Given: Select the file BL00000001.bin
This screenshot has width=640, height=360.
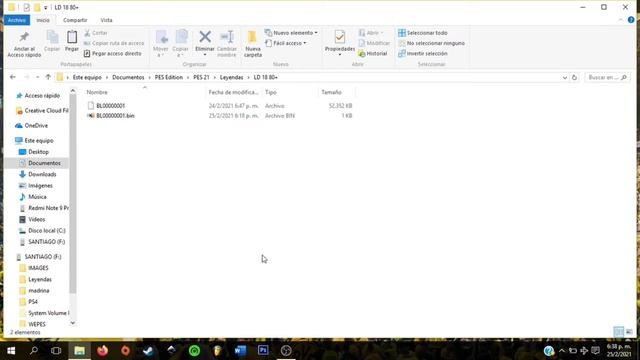Looking at the screenshot, I should click(x=115, y=116).
